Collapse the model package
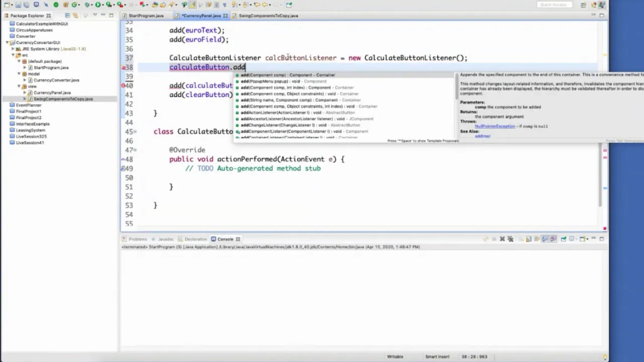Screen dimensions: 644x362 (19, 74)
